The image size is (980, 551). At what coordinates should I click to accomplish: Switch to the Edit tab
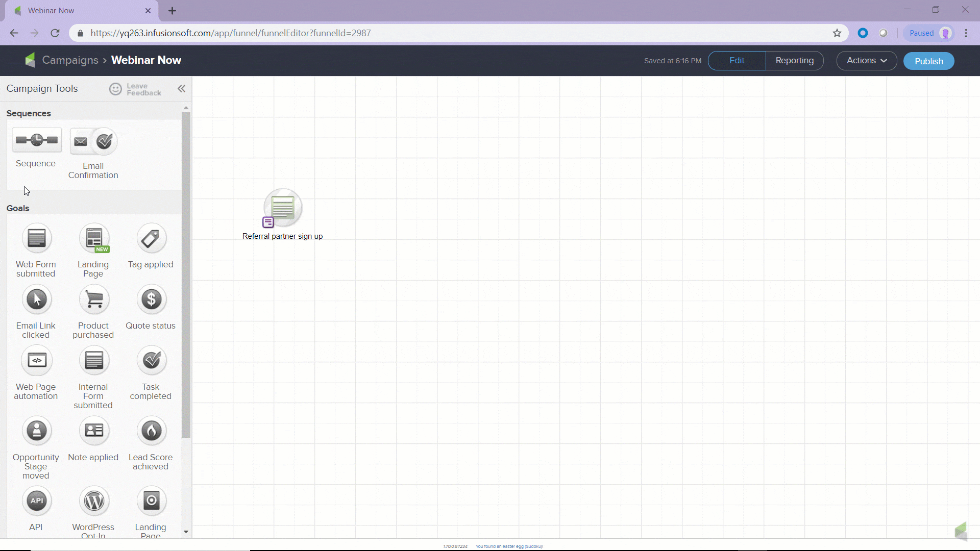pos(737,61)
